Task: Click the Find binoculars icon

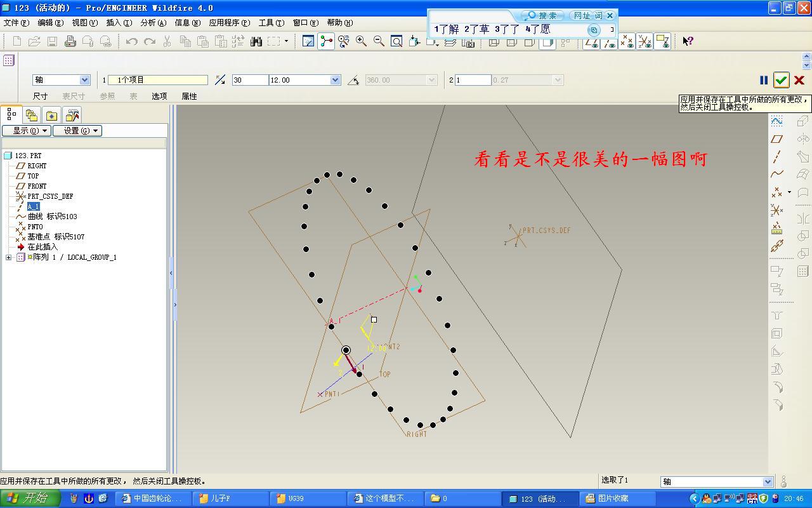Action: coord(256,41)
